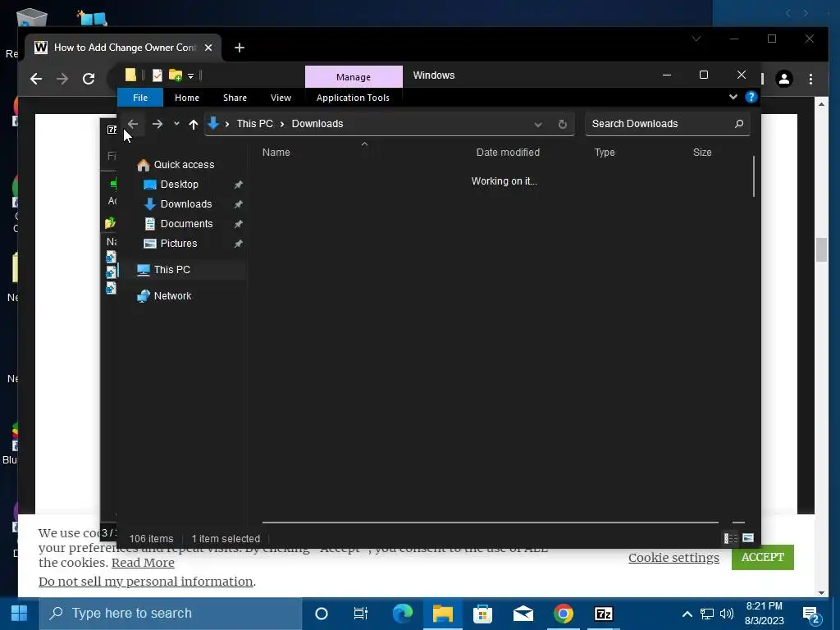Close the How to Add Change Owner tab

[208, 48]
